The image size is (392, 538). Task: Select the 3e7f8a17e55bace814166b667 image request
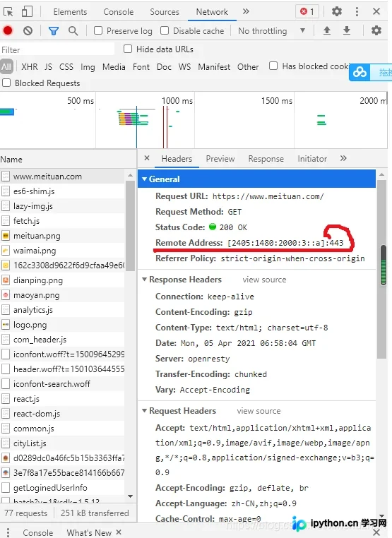click(62, 473)
